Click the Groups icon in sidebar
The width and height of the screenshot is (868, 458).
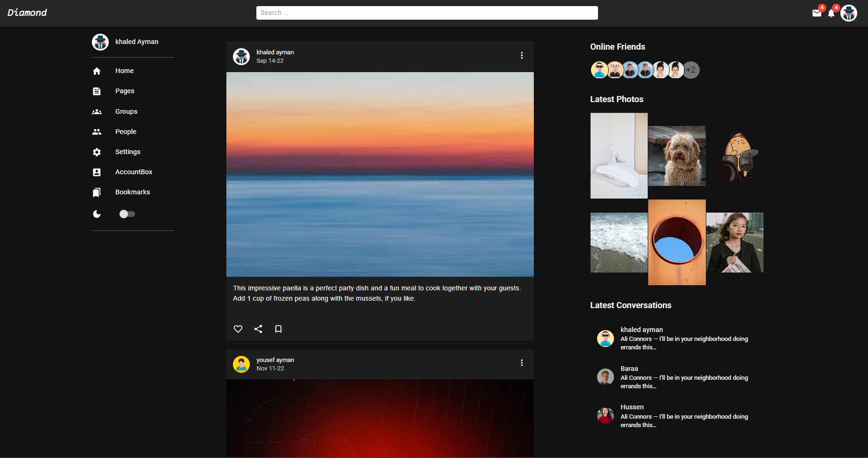click(97, 112)
